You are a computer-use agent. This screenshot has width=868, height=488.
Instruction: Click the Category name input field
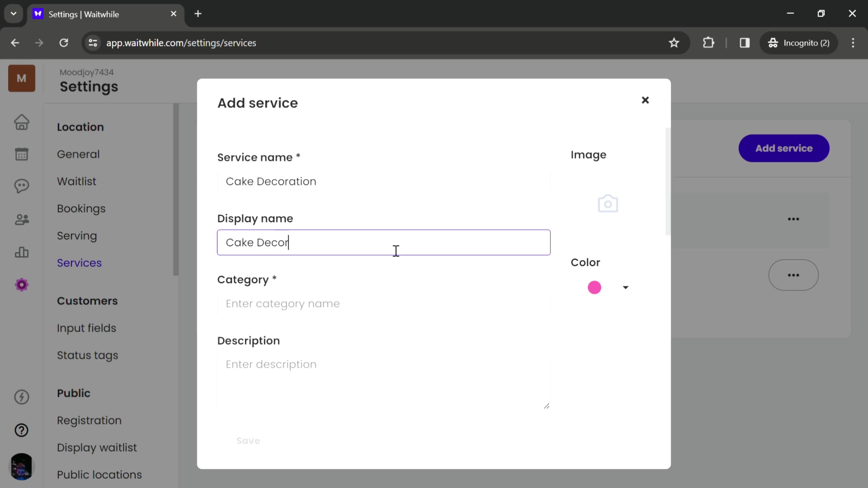[x=384, y=304]
